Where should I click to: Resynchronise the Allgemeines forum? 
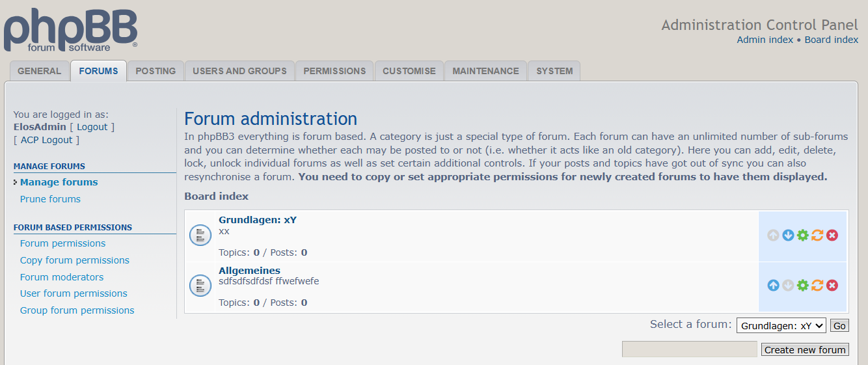click(817, 286)
